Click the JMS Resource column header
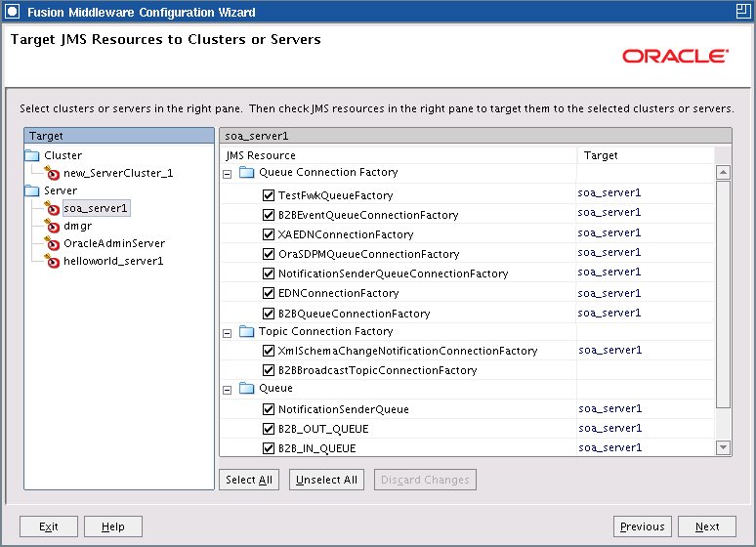Viewport: 756px width, 547px height. (399, 155)
